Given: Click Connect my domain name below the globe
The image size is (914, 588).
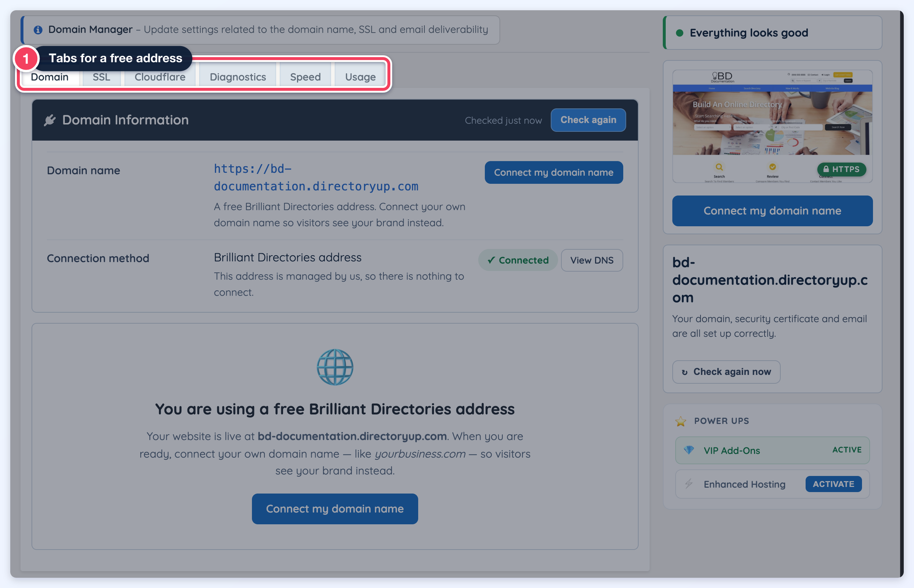Looking at the screenshot, I should pyautogui.click(x=335, y=509).
